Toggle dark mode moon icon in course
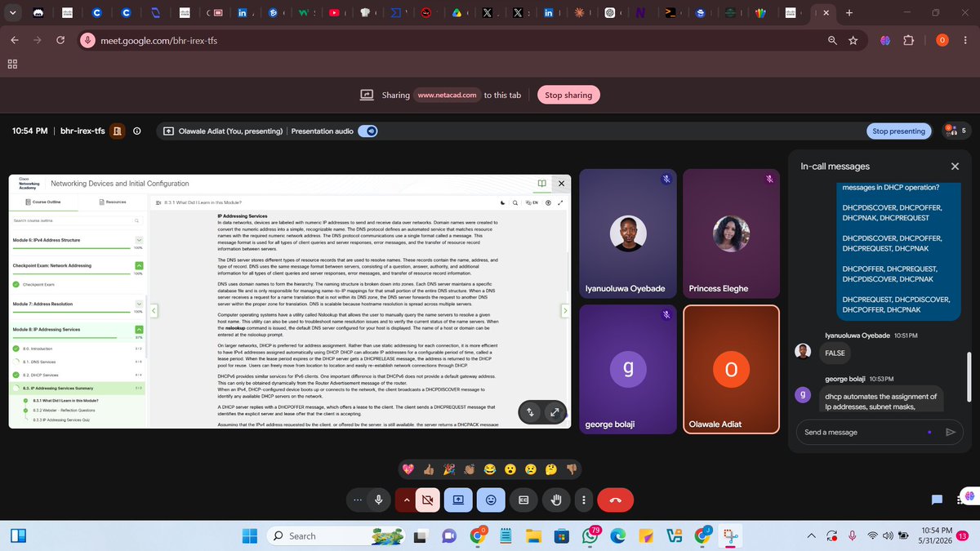 pos(503,202)
